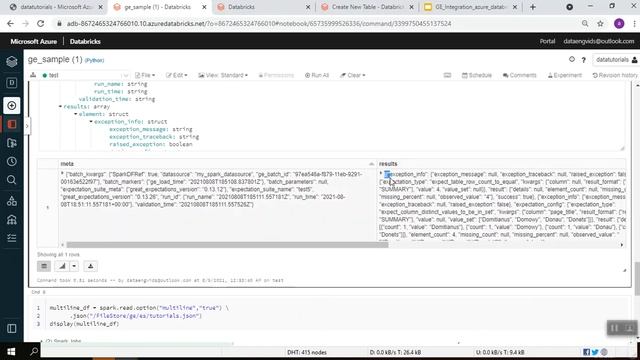
Task: Collapse the results: array schema node
Action: [60, 107]
